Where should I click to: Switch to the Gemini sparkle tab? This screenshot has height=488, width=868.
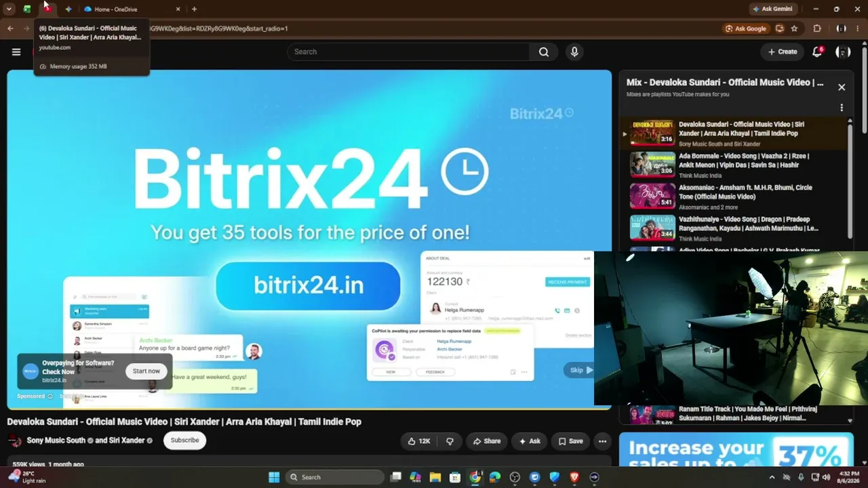click(x=68, y=9)
